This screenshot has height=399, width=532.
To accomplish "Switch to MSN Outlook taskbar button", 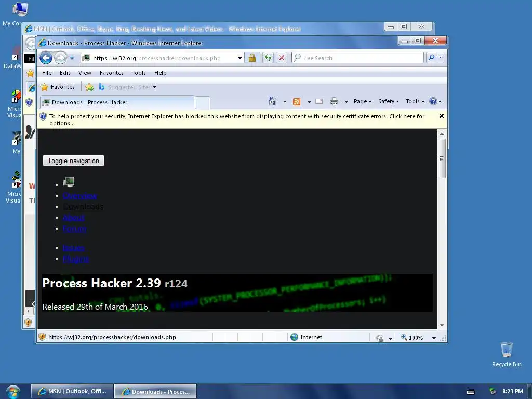I will click(72, 391).
